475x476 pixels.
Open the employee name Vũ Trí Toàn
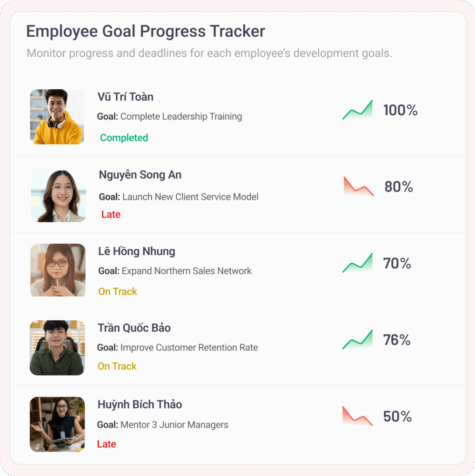pyautogui.click(x=125, y=97)
